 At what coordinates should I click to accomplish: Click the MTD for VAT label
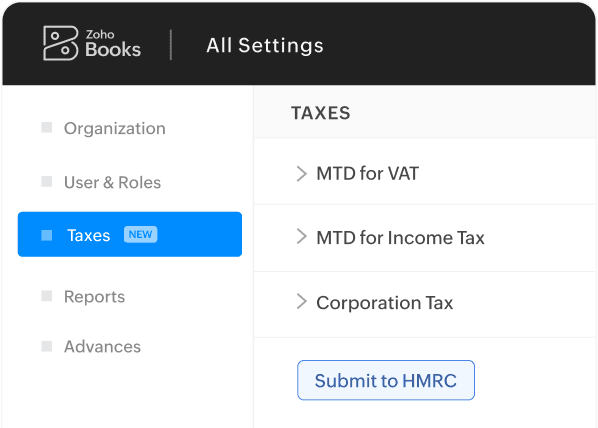pyautogui.click(x=368, y=174)
